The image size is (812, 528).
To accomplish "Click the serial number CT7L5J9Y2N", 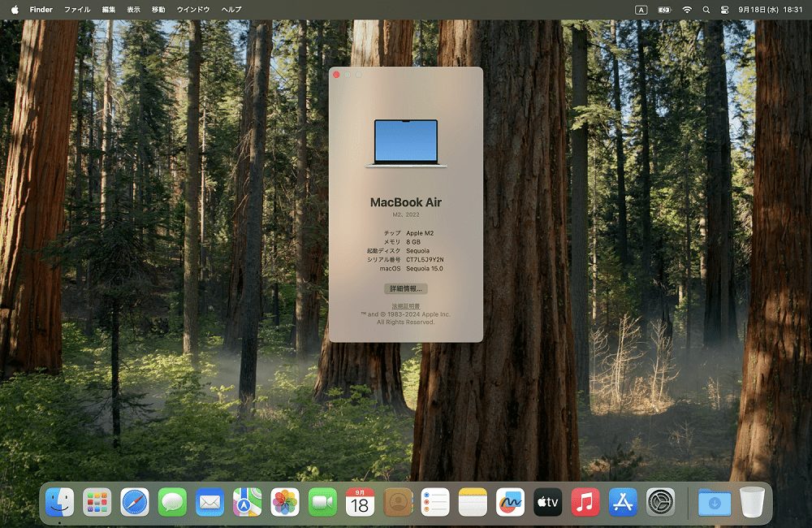I will pyautogui.click(x=425, y=260).
